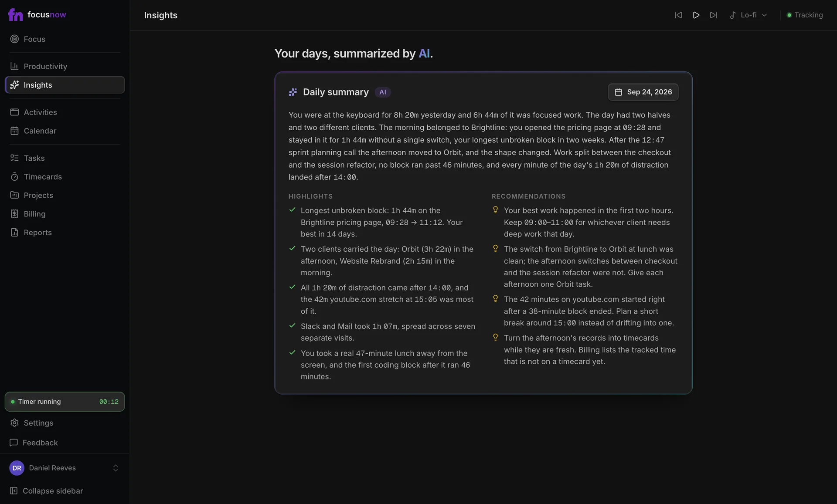Click the checkmark beside Longest unbroken block highlight
837x504 pixels.
(293, 210)
